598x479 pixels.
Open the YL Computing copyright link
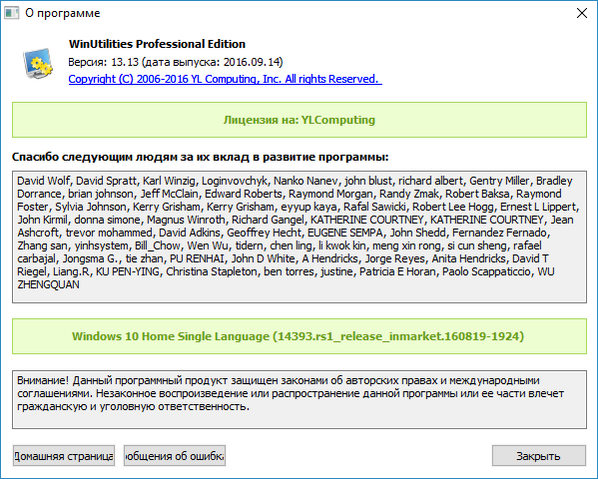pyautogui.click(x=225, y=79)
